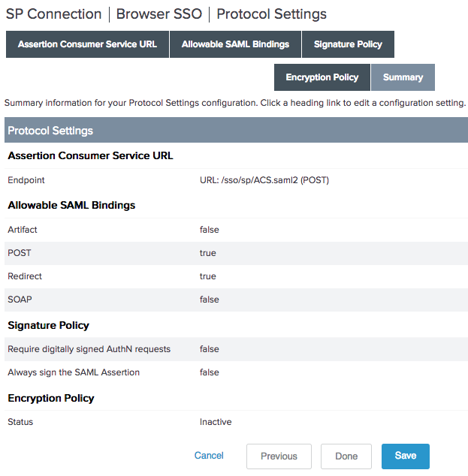Click the Signature Policy summary heading link

click(48, 325)
